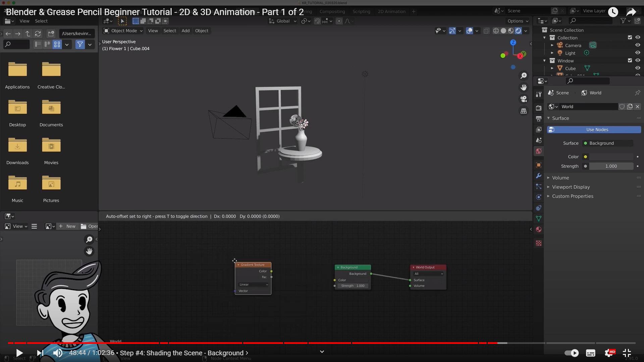Open the World properties tab icon

539,151
